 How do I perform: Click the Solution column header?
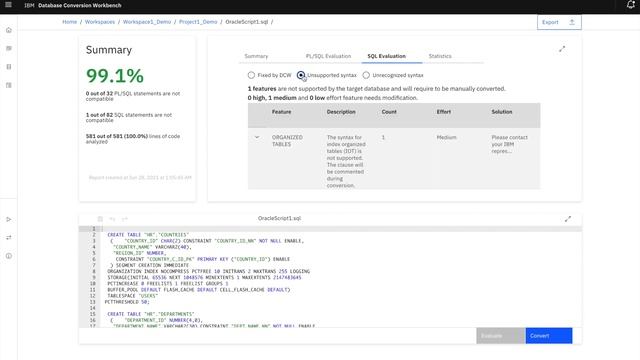(502, 112)
